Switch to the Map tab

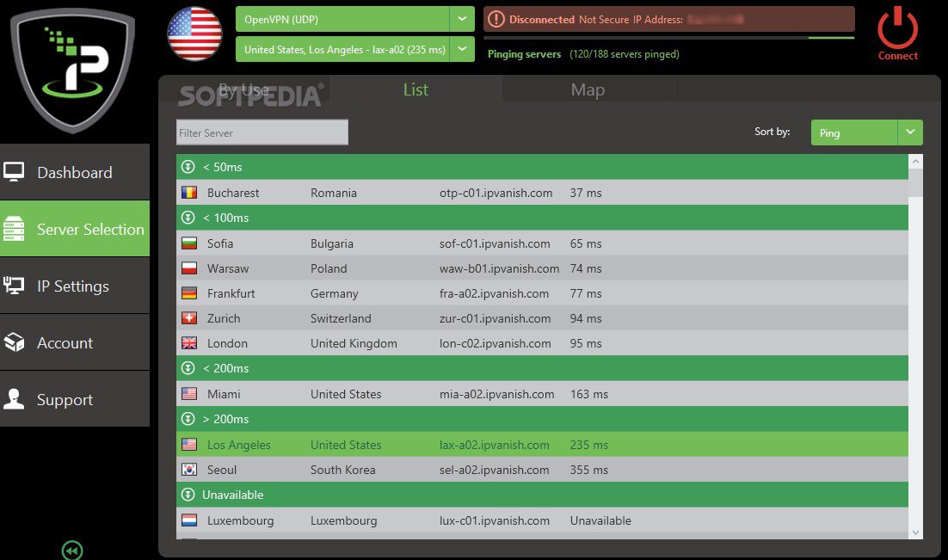tap(588, 89)
